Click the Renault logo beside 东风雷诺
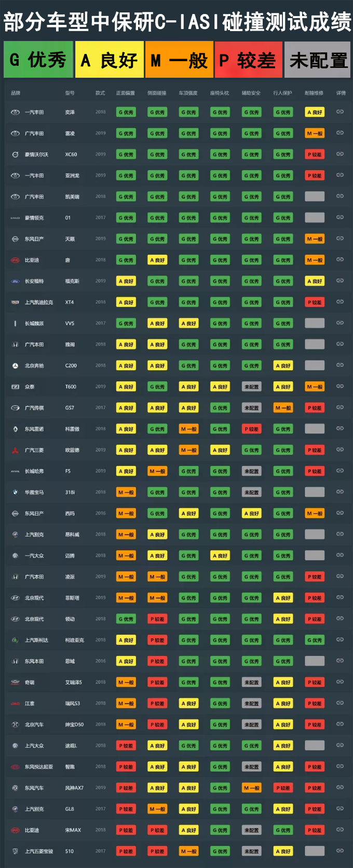353x868 pixels. [15, 429]
